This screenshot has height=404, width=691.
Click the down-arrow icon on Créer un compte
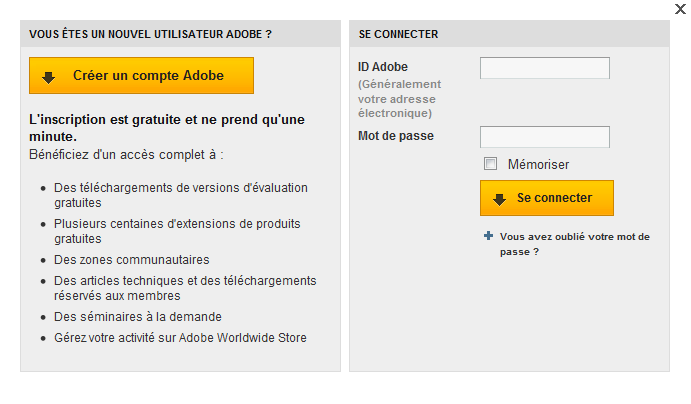tap(48, 77)
